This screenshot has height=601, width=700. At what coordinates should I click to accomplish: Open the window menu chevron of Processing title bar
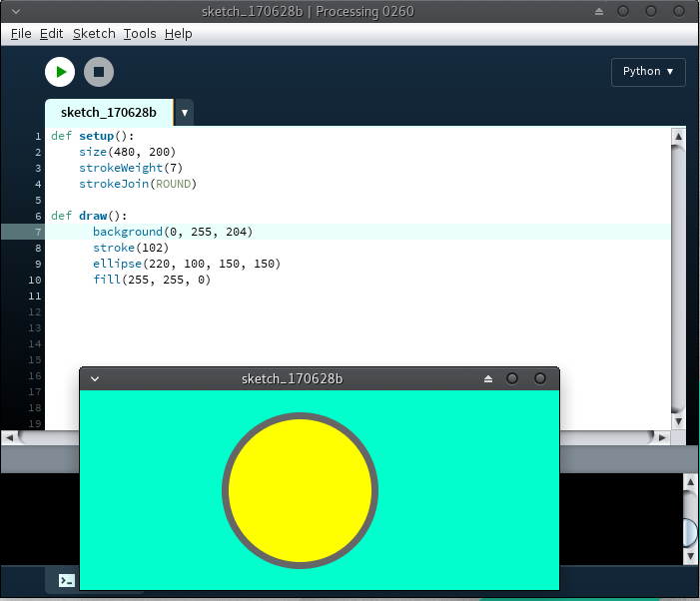16,12
